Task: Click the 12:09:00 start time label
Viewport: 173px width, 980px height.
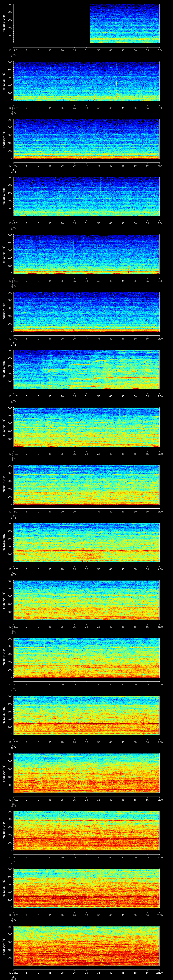Action: 13,339
